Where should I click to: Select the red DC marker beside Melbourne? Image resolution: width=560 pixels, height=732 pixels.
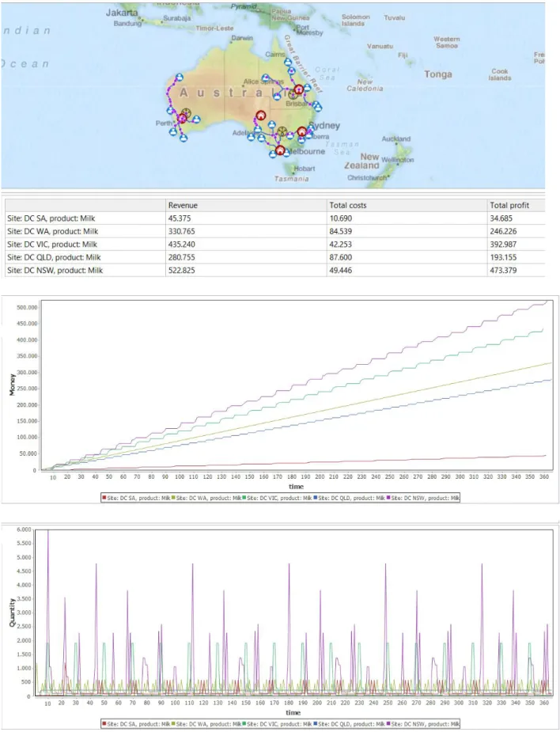(x=280, y=150)
